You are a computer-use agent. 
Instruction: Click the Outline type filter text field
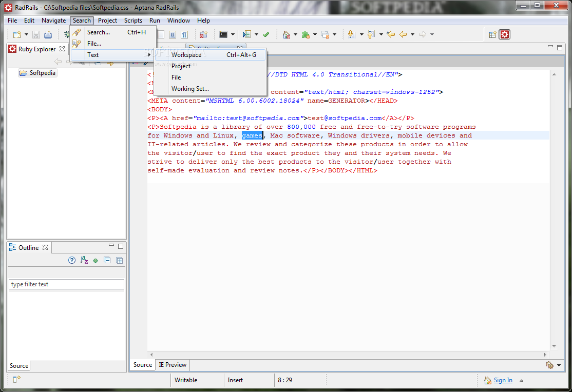coord(66,284)
